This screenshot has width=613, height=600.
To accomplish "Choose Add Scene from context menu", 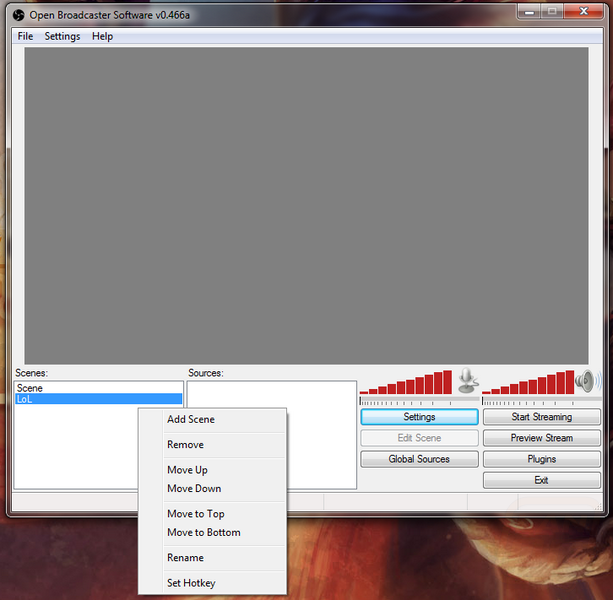I will click(x=212, y=419).
